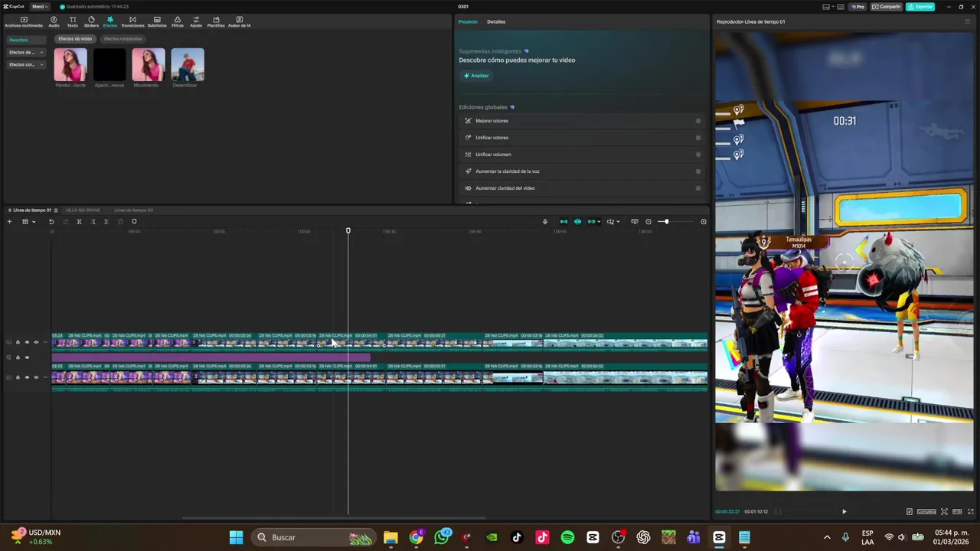Switch to Efectos de vídeo tab
The width and height of the screenshot is (980, 551).
pyautogui.click(x=75, y=38)
